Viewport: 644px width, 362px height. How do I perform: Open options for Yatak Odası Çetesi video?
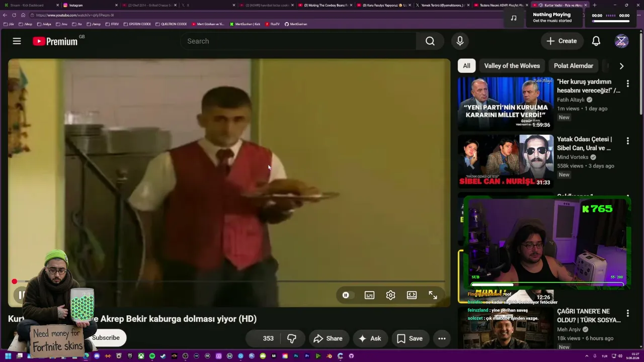coord(627,141)
